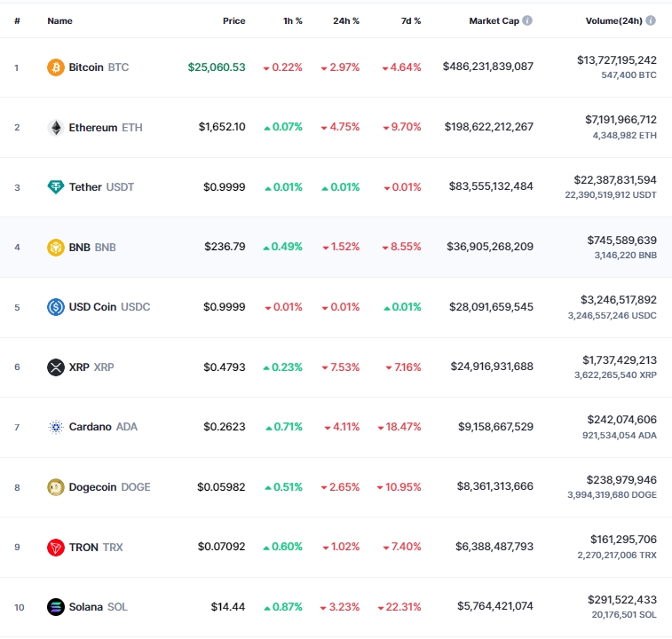The width and height of the screenshot is (672, 639).
Task: Click the Dogecoin logo icon
Action: (x=56, y=487)
